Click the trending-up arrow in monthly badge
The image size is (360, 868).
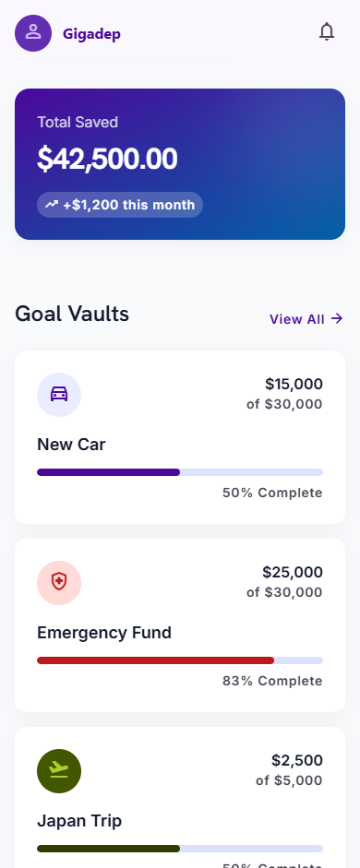pos(52,205)
